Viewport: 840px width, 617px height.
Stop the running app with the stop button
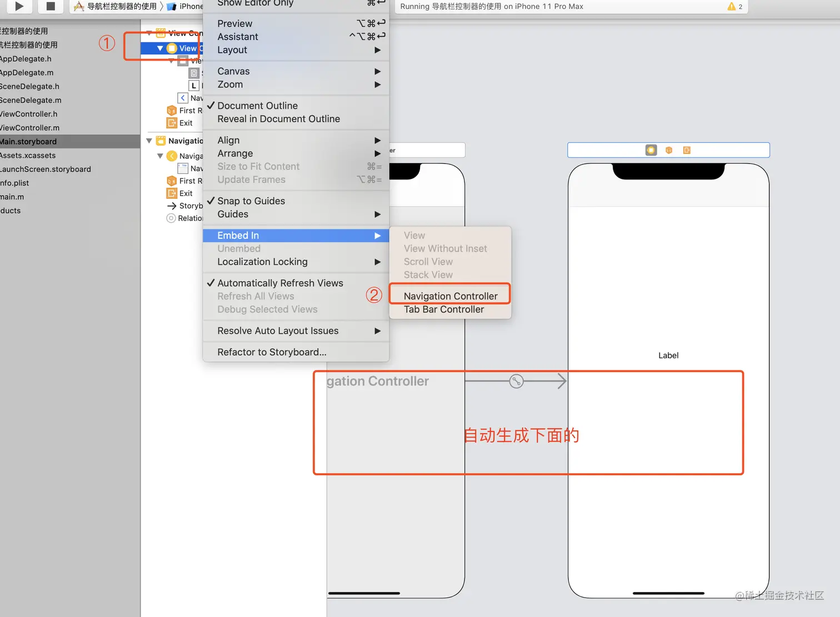click(x=51, y=6)
